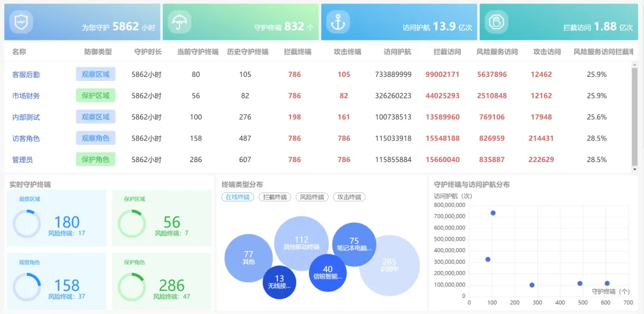Select the 攻击终端 legend filter
The image size is (644, 314).
349,197
